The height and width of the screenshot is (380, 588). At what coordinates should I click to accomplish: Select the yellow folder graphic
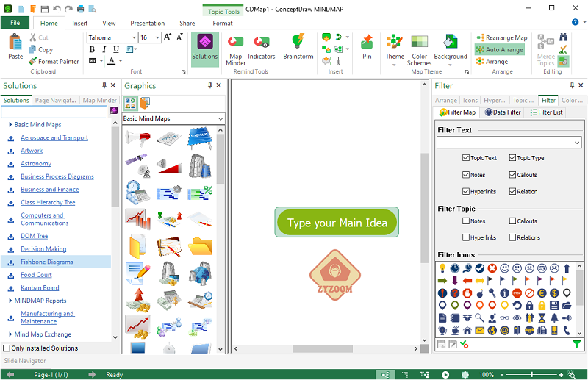tap(200, 247)
